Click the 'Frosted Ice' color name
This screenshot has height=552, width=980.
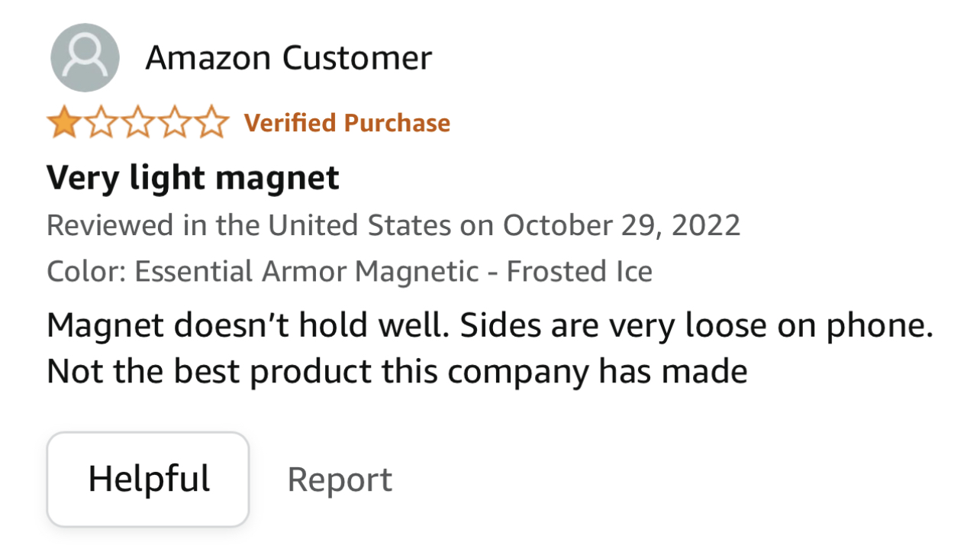(579, 272)
